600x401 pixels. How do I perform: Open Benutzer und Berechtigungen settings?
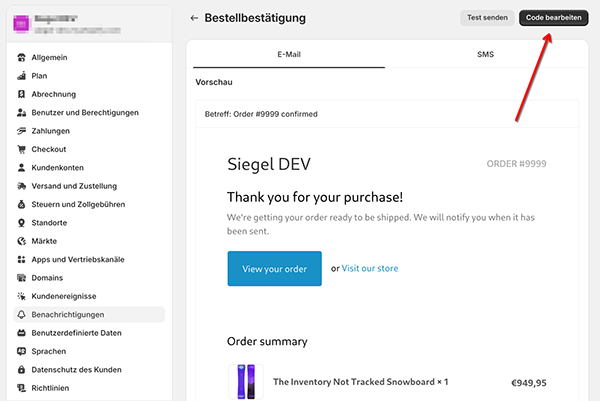pos(85,113)
